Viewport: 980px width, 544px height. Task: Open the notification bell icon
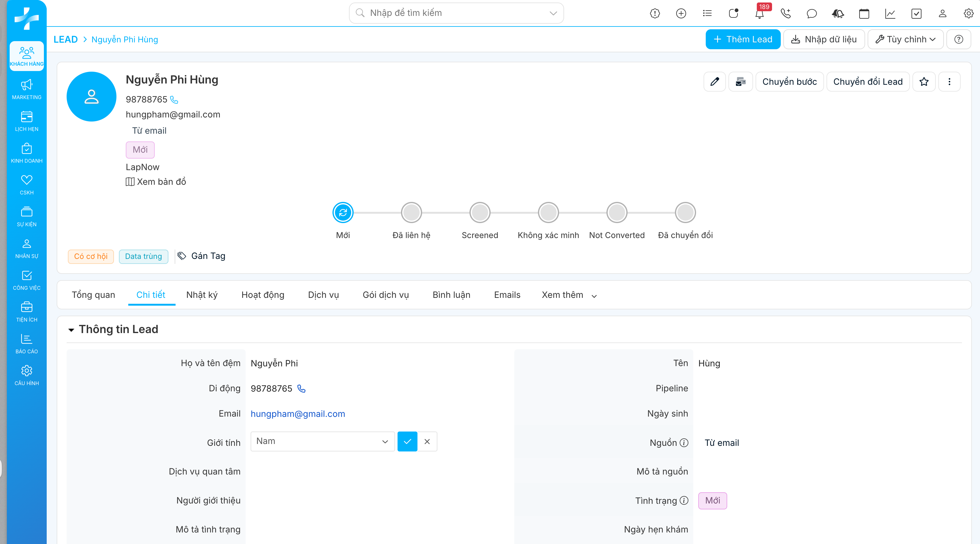pos(759,14)
